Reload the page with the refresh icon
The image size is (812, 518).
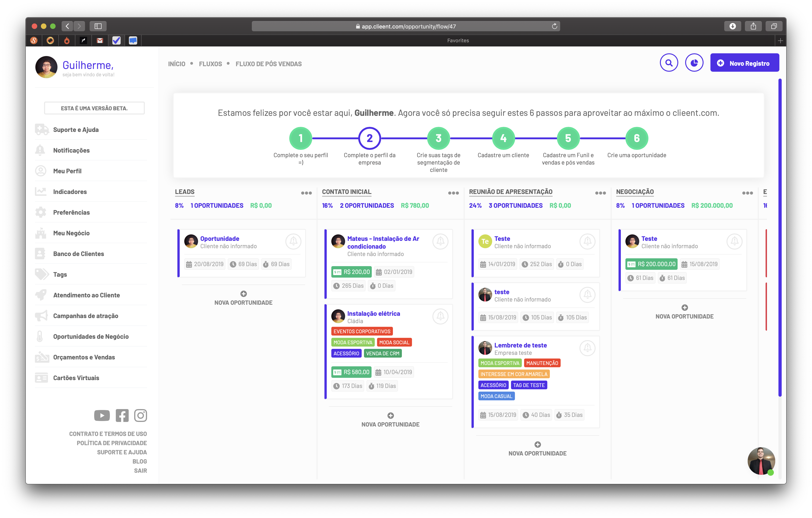tap(554, 26)
